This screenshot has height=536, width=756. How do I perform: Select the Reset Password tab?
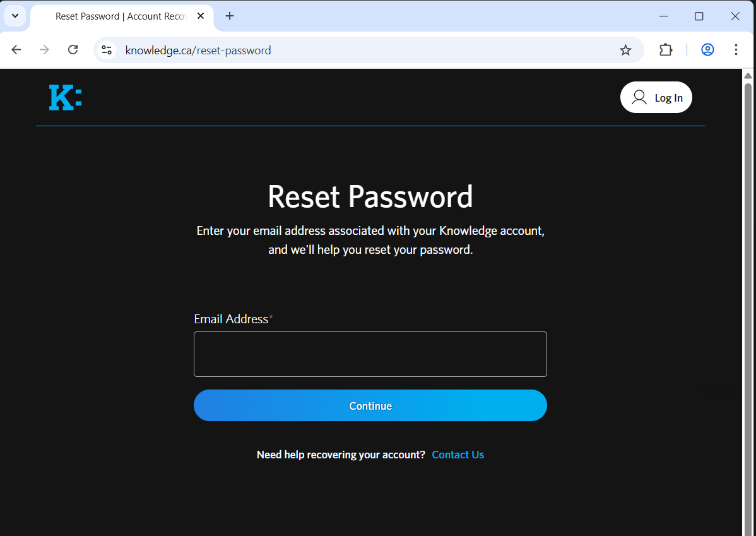(x=120, y=16)
